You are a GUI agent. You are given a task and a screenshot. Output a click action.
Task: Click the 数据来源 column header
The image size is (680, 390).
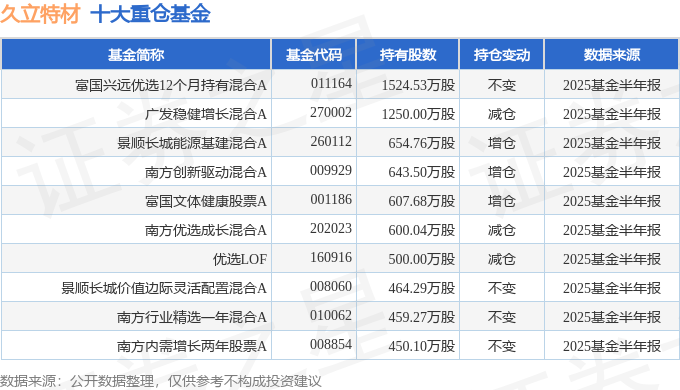(x=611, y=55)
